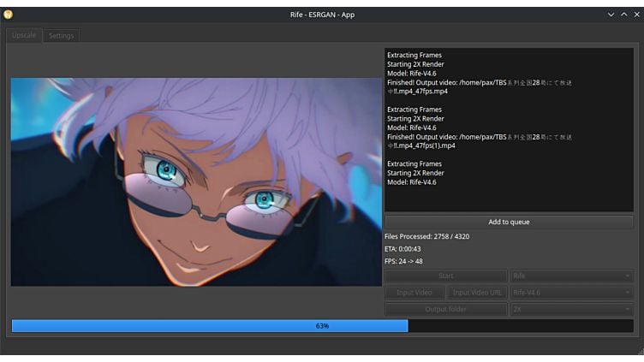Screen dimensions: 644x362
Task: Open the Rife method dropdown
Action: [572, 276]
